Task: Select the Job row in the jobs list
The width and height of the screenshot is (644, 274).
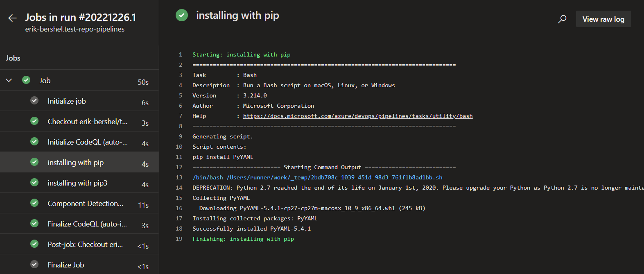Action: coord(79,80)
